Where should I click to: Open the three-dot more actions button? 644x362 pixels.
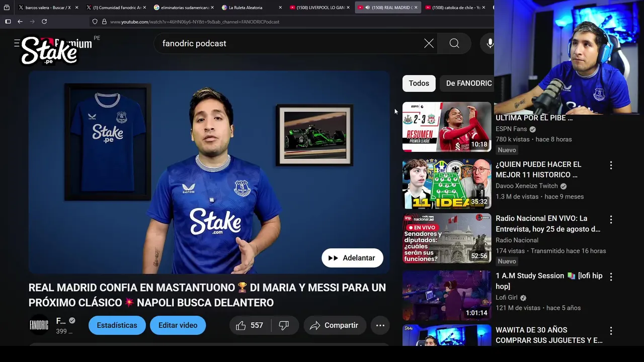coord(380,325)
